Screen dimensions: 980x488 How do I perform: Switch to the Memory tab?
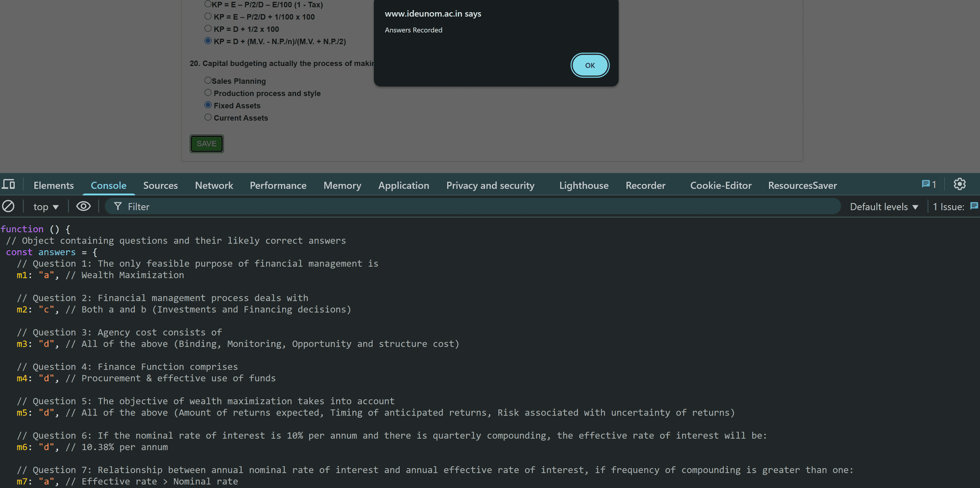pos(342,185)
